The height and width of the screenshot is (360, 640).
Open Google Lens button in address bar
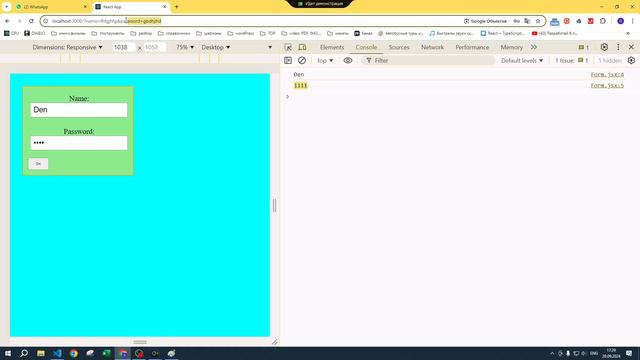pos(485,21)
